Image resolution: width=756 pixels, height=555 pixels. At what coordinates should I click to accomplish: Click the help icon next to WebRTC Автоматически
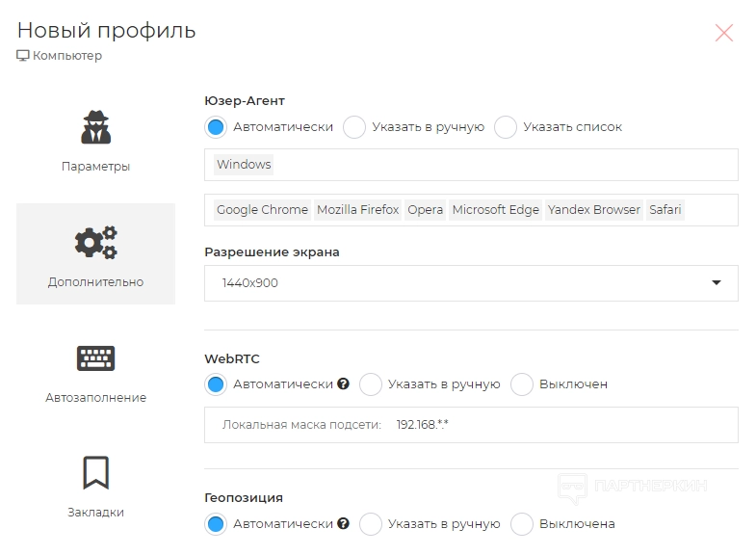[343, 384]
